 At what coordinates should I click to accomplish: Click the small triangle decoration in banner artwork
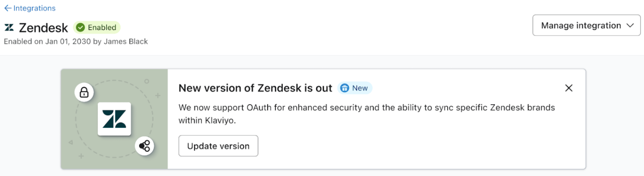(71, 142)
